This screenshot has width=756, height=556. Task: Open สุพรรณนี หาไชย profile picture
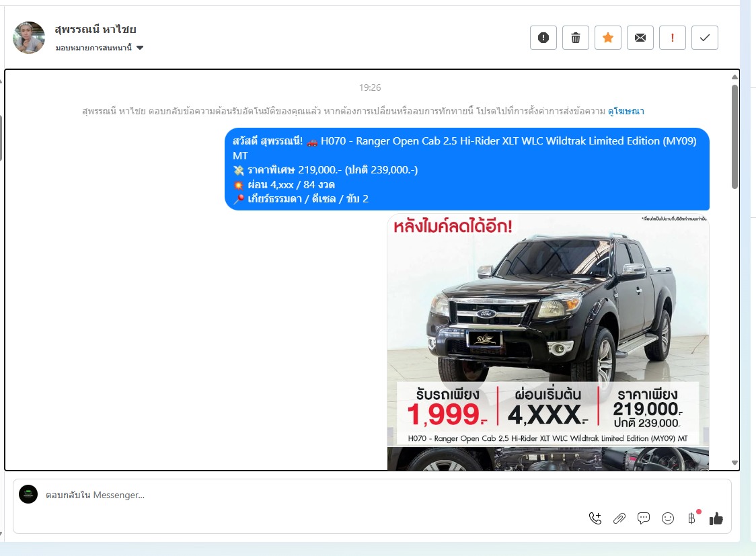[x=29, y=37]
